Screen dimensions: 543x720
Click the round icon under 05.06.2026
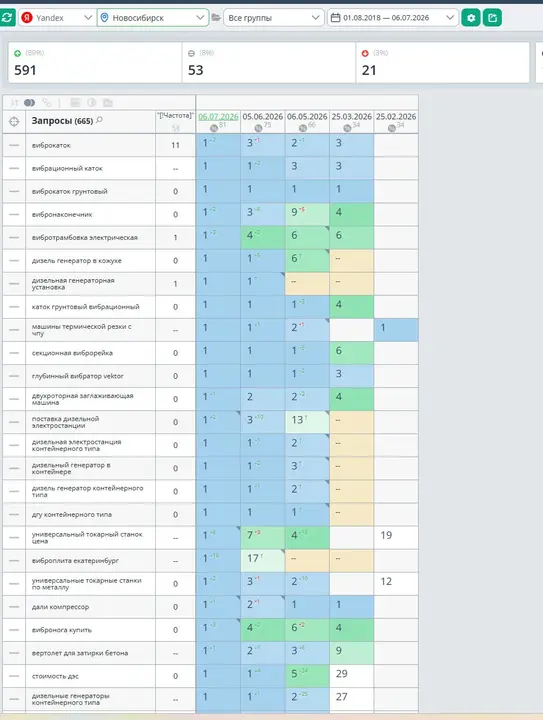(258, 128)
